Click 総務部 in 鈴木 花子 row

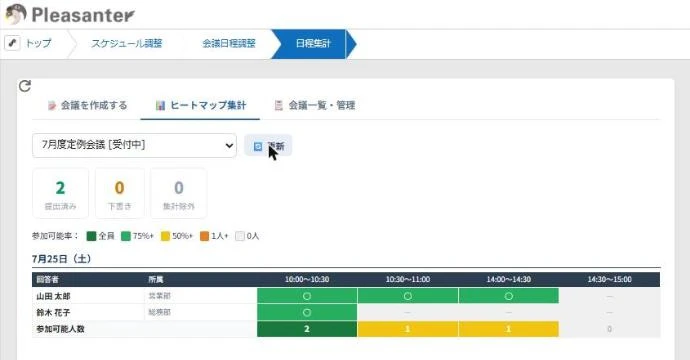pyautogui.click(x=159, y=313)
